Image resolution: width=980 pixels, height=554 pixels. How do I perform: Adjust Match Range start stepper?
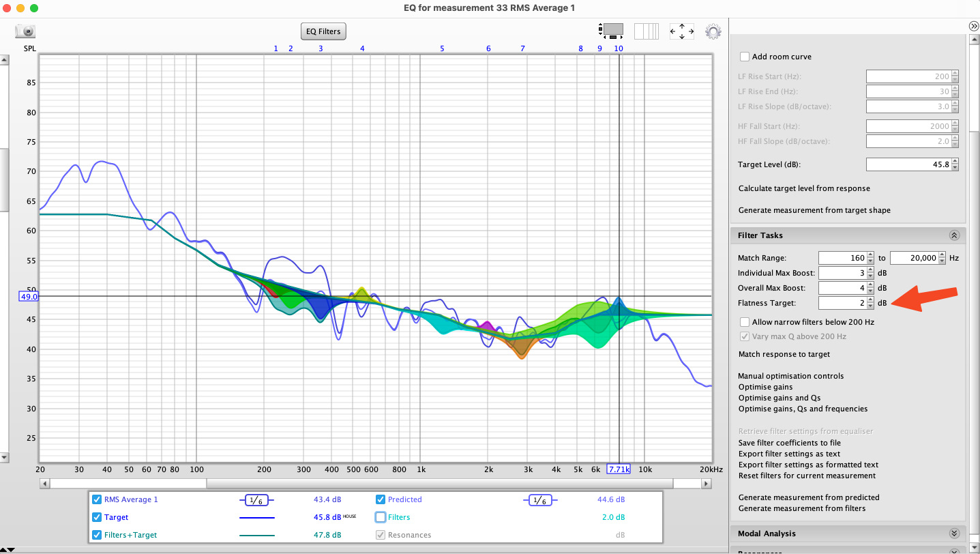(870, 258)
